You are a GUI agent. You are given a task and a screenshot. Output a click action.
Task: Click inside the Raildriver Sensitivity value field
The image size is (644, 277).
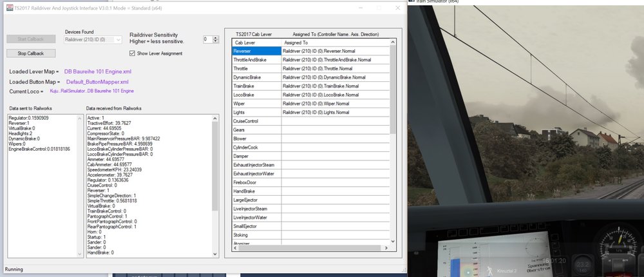pyautogui.click(x=207, y=39)
